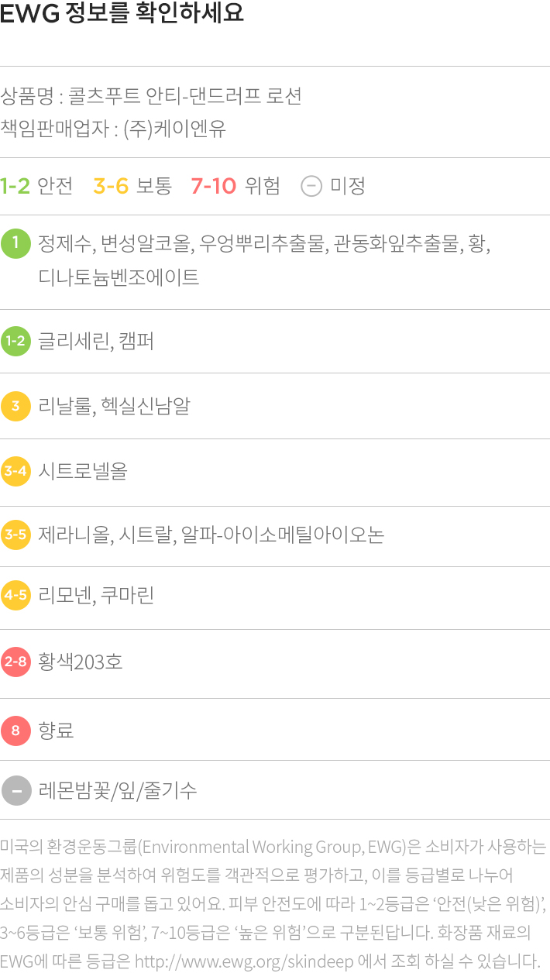Open the ewg.org/skindeep link

pos(244,961)
